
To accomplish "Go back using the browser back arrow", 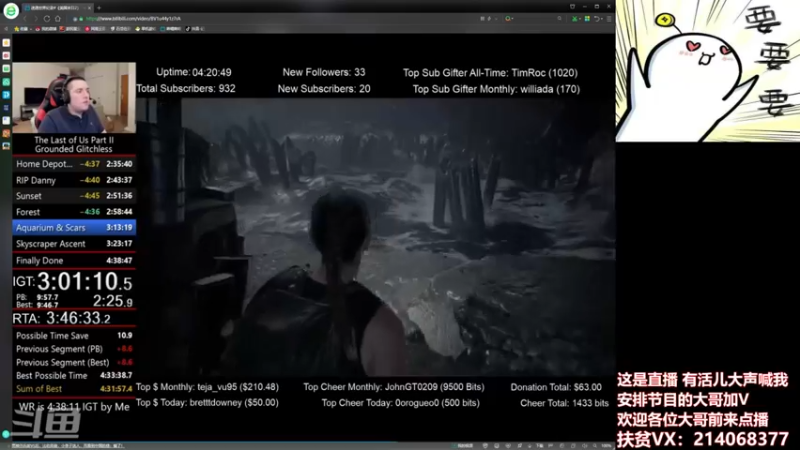I will point(24,19).
